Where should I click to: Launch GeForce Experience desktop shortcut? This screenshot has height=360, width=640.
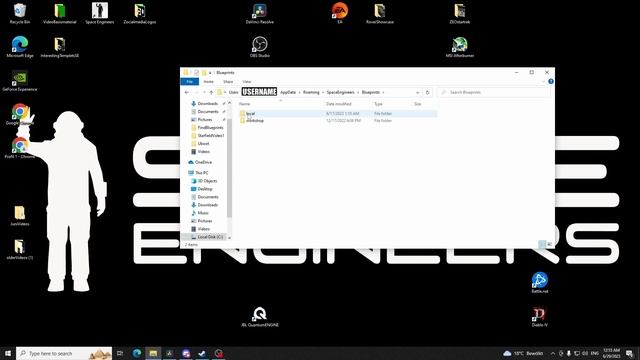click(x=20, y=80)
